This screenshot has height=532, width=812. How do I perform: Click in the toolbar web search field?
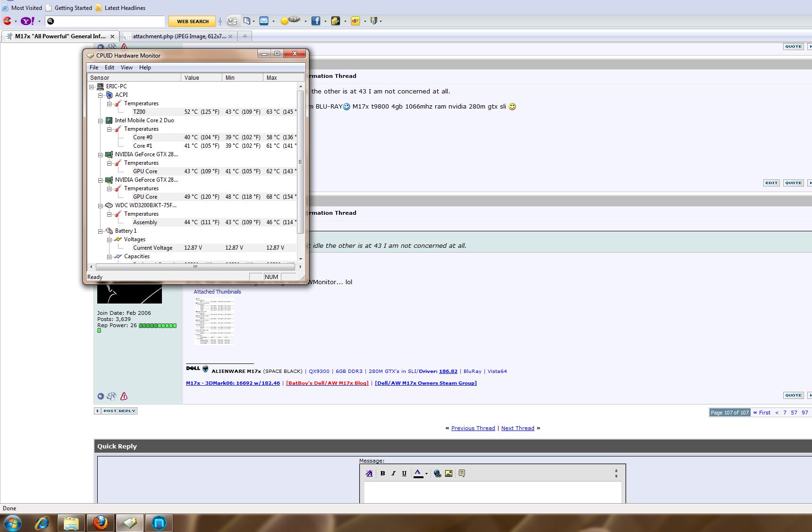[x=110, y=21]
